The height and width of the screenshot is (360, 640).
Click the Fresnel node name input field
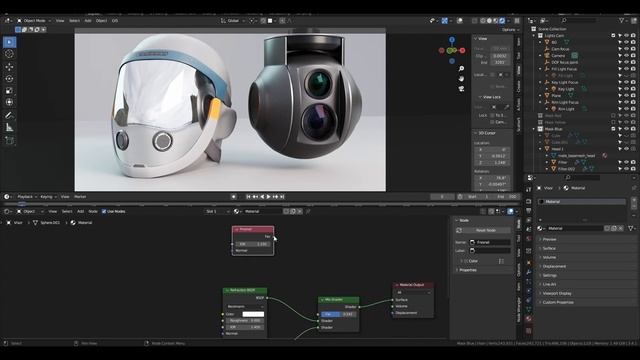tap(490, 242)
